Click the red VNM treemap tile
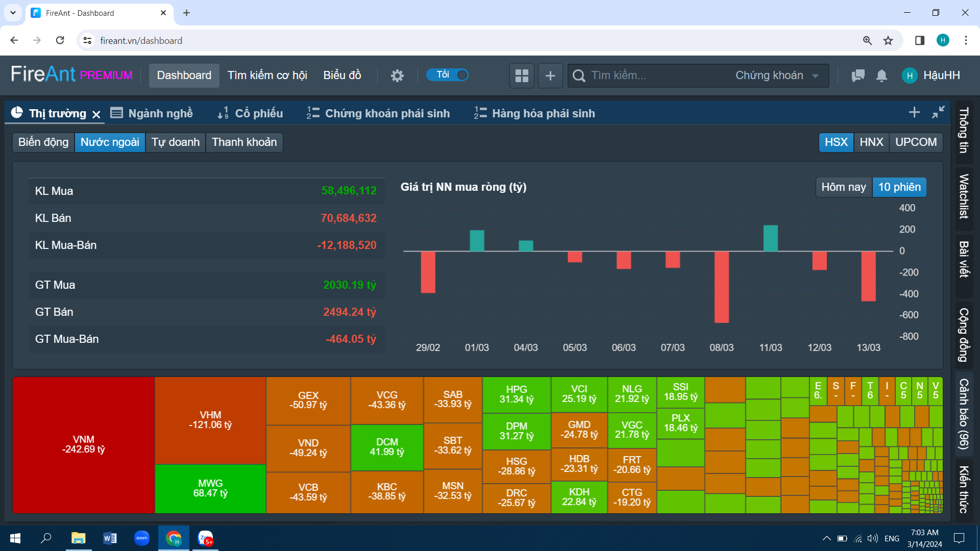Image resolution: width=980 pixels, height=551 pixels. click(x=84, y=444)
